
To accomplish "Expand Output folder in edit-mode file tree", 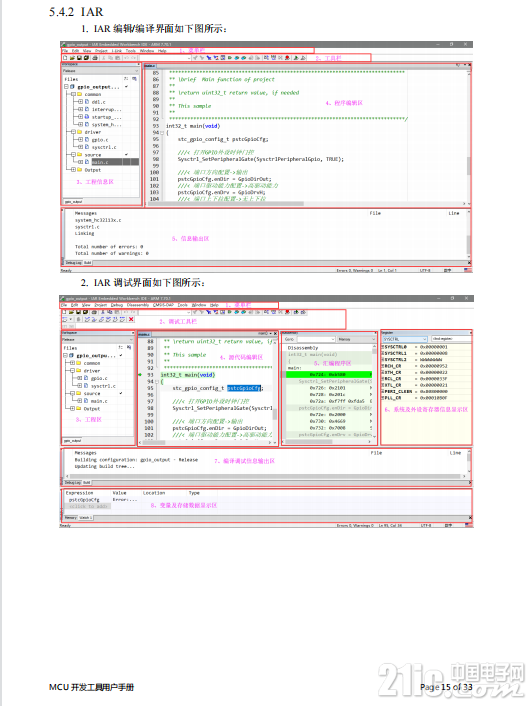I will 73,170.
